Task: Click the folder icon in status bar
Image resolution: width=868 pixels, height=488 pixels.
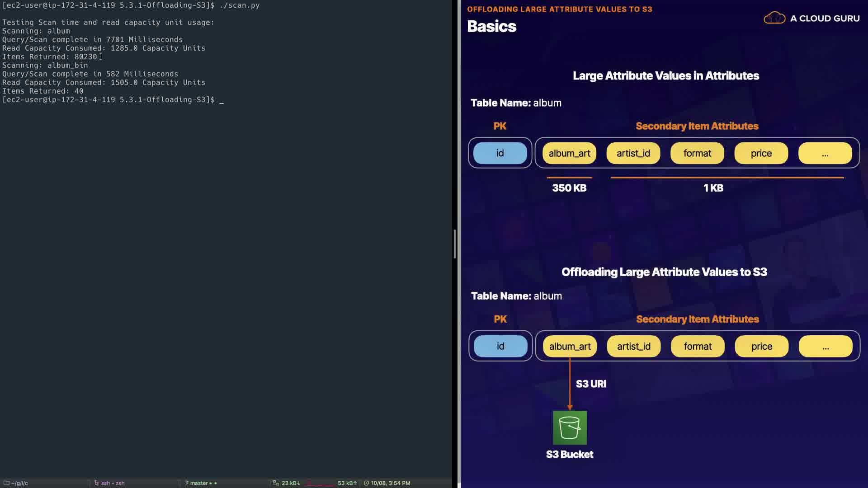Action: (6, 483)
